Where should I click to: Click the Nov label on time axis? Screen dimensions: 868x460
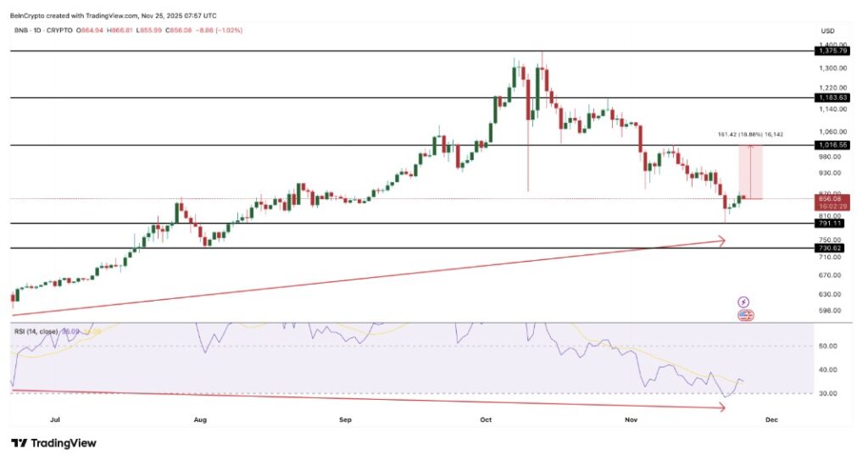click(630, 418)
